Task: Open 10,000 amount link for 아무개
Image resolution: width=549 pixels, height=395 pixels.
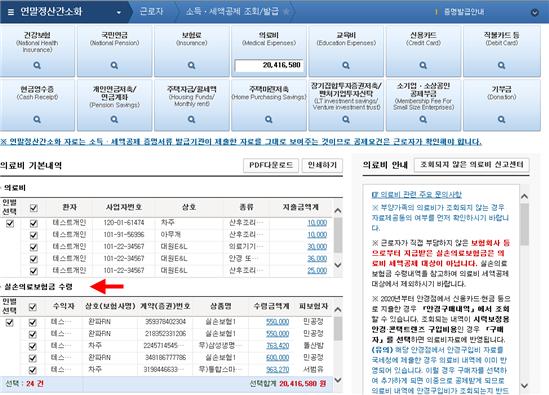Action: pos(317,235)
